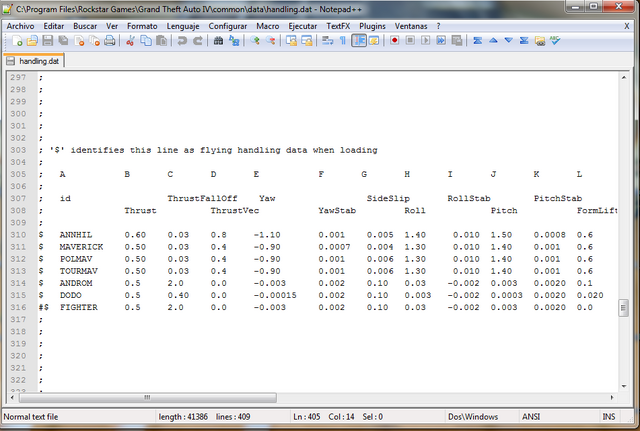640x431 pixels.
Task: Close document with menu-bar X button
Action: [x=627, y=26]
